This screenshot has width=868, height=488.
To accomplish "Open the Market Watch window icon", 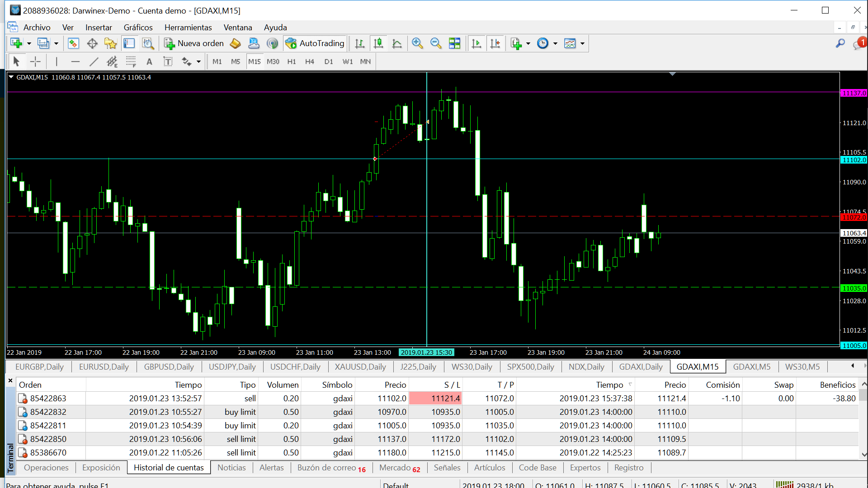I will tap(73, 43).
